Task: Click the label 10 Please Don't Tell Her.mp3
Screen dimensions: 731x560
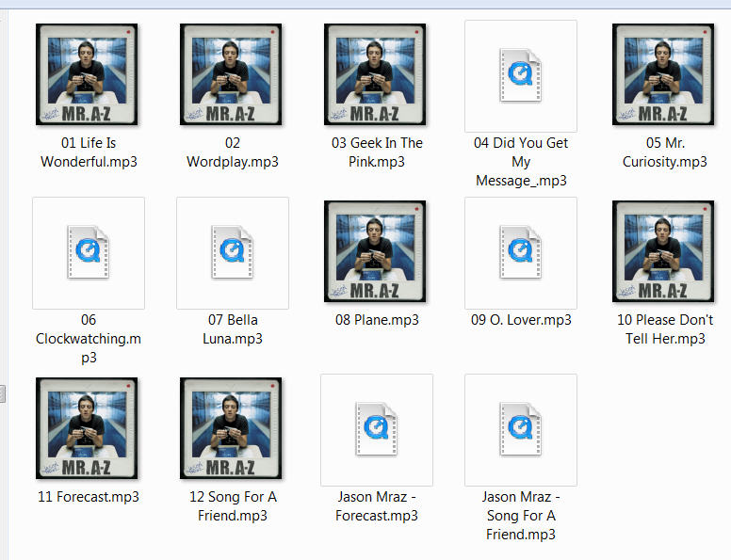Action: click(665, 329)
